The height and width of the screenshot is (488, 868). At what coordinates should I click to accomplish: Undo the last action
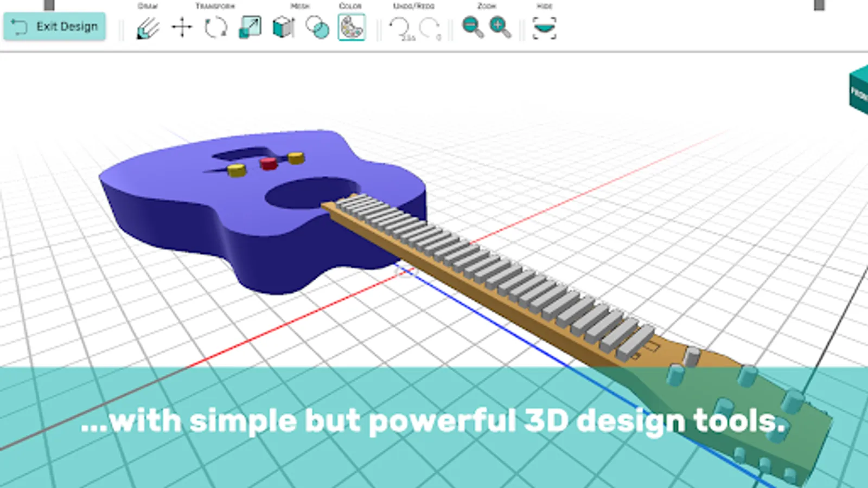click(x=402, y=28)
